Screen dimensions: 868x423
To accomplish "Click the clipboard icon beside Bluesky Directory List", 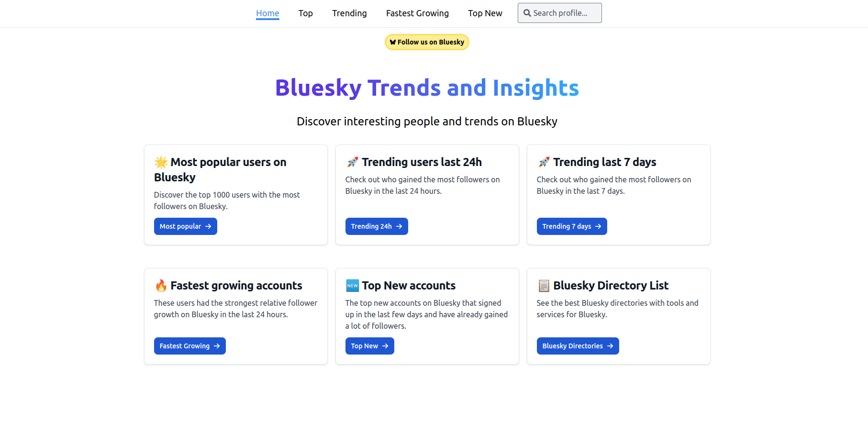I will (x=544, y=286).
